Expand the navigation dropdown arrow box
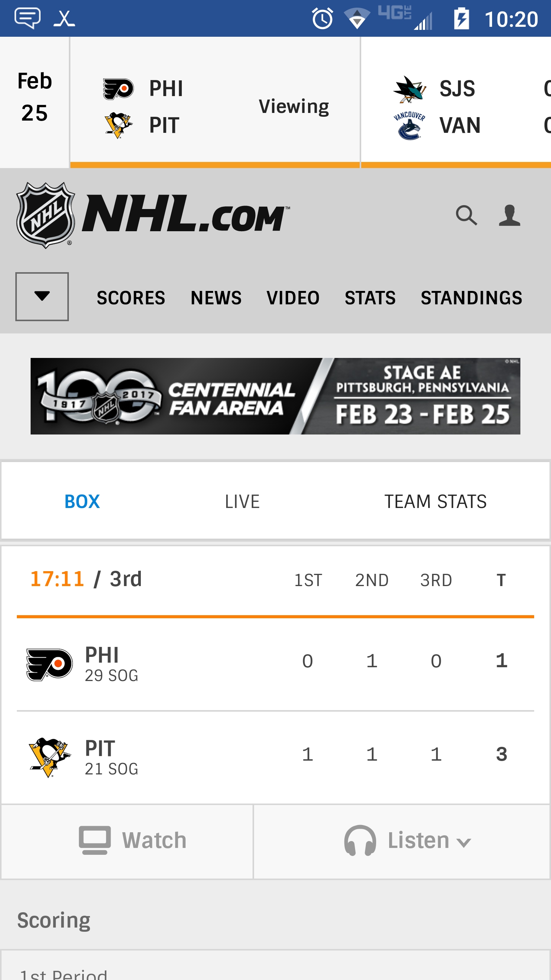 [42, 297]
